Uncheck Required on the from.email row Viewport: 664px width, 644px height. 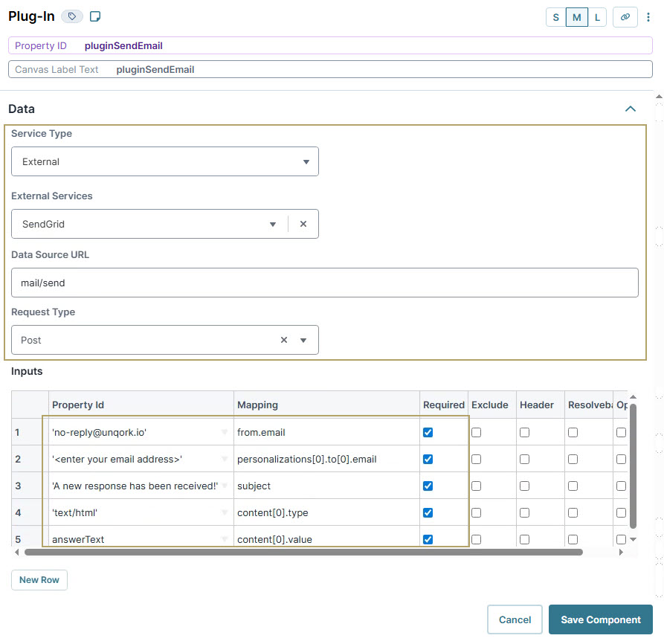pos(428,432)
